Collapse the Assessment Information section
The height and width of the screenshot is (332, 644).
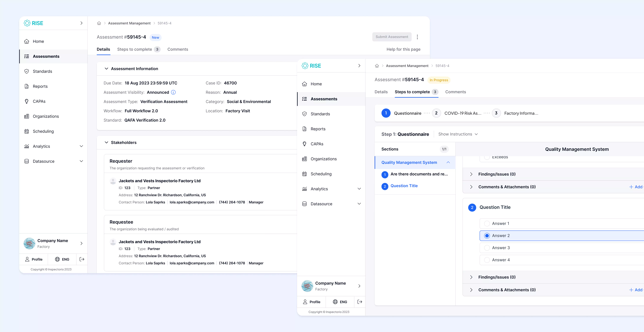click(x=106, y=69)
